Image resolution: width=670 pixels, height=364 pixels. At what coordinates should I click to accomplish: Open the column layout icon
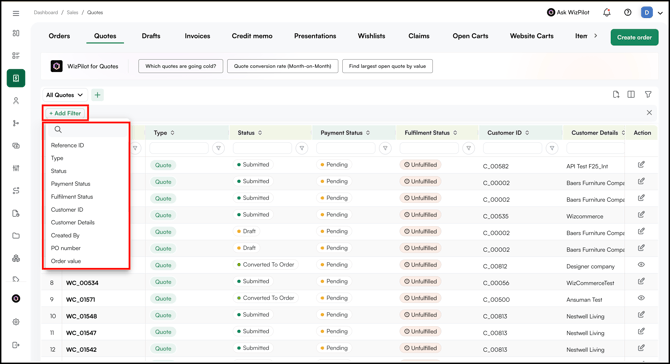[x=631, y=94]
